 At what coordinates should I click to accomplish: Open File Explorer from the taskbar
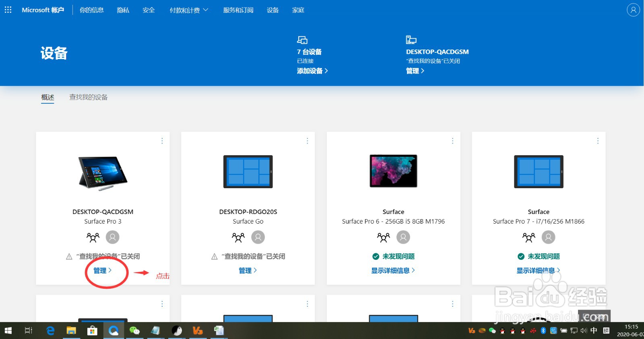click(x=71, y=331)
